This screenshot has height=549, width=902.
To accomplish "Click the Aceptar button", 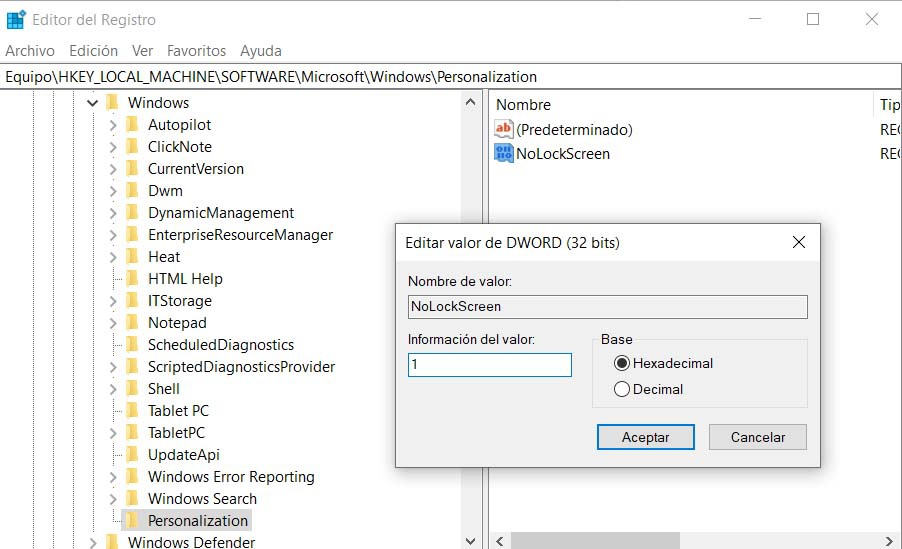I will click(645, 437).
